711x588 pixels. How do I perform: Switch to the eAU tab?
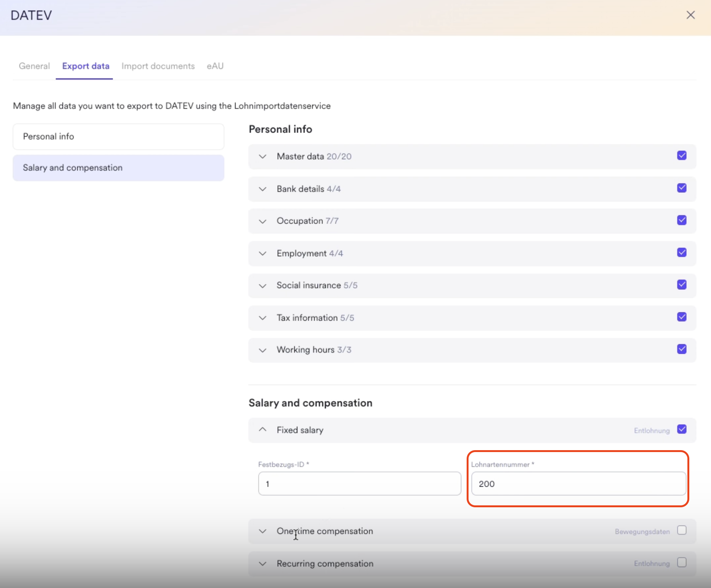[x=215, y=66]
